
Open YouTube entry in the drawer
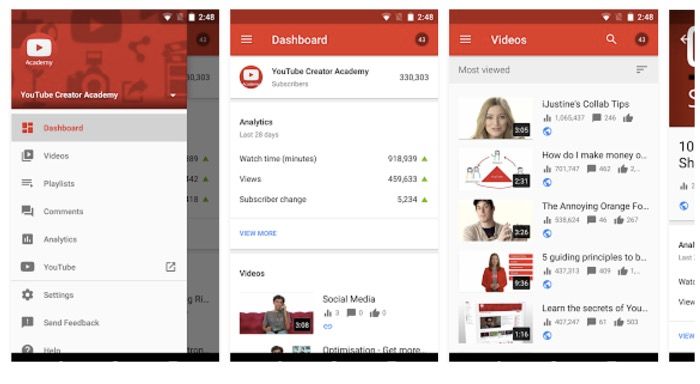tap(99, 267)
